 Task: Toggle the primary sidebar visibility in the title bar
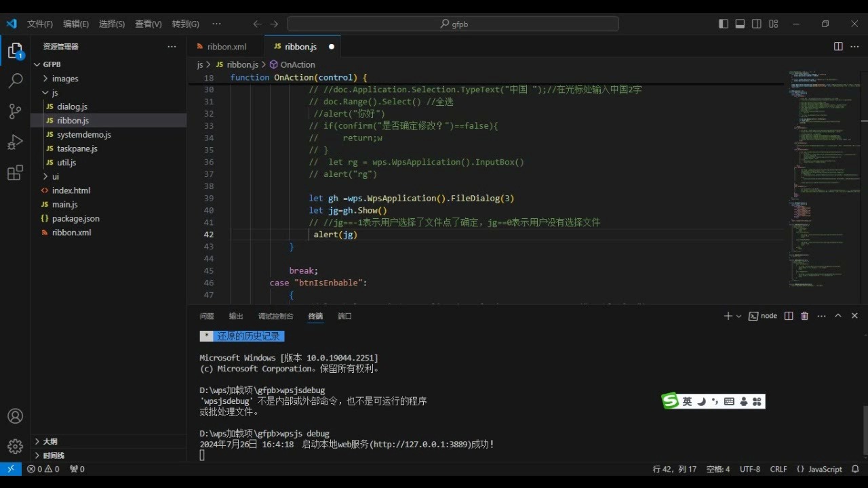[x=724, y=24]
